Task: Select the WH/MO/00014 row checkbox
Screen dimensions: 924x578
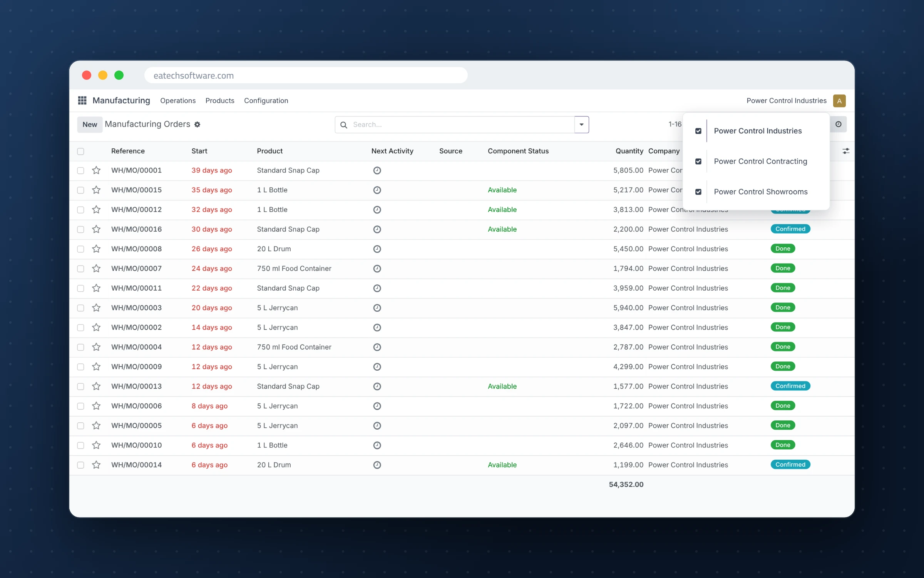Action: [80, 465]
